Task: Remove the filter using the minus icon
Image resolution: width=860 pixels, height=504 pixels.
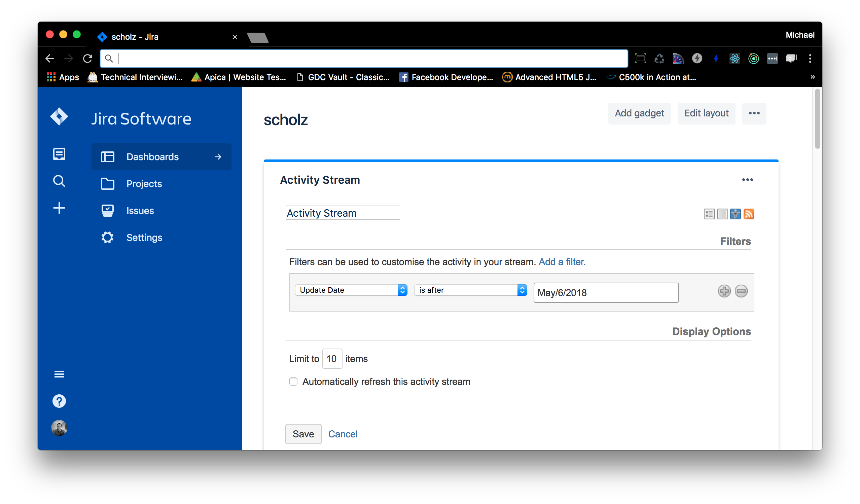Action: [741, 291]
